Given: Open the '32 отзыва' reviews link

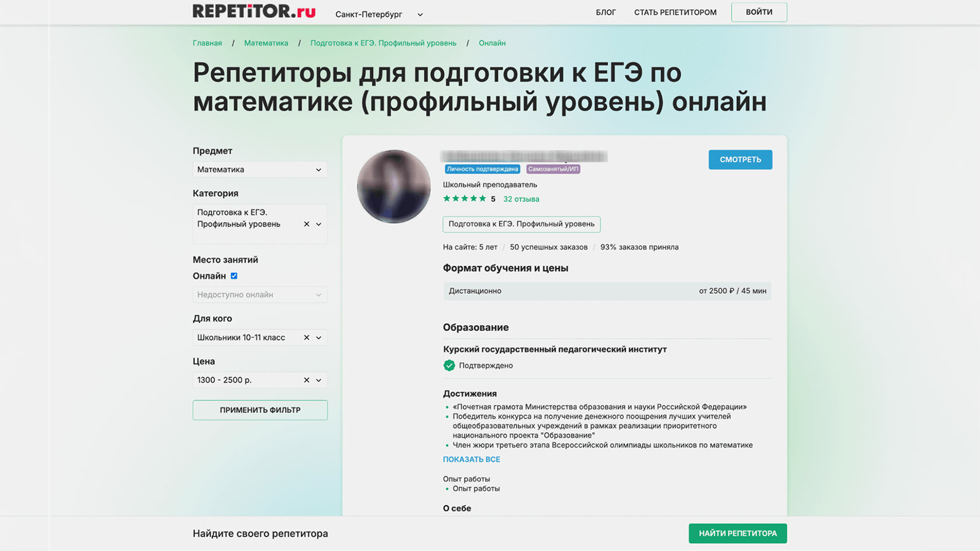Looking at the screenshot, I should [x=521, y=199].
